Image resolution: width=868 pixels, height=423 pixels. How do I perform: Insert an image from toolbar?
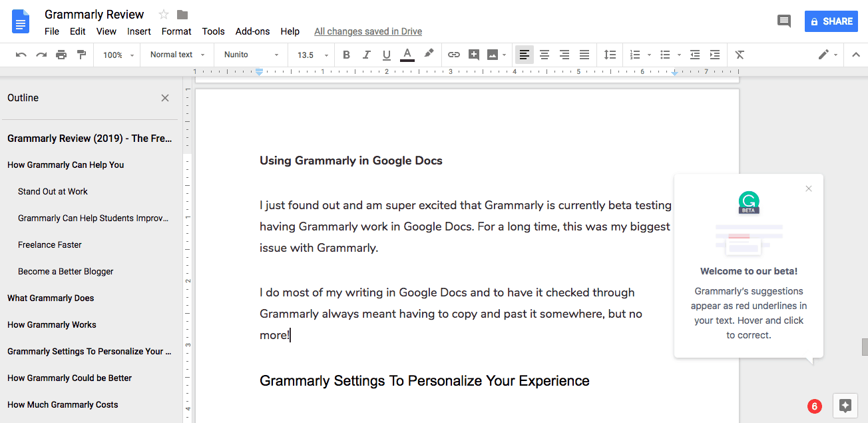[493, 55]
